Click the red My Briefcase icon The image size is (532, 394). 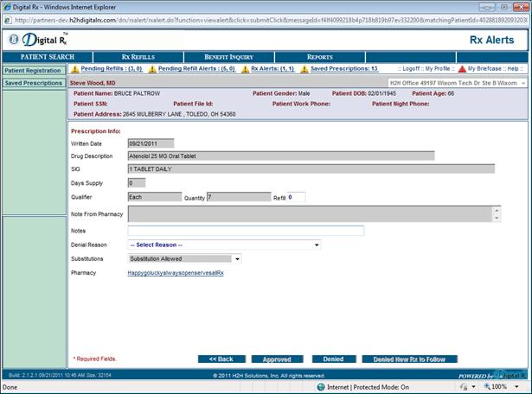tap(461, 69)
